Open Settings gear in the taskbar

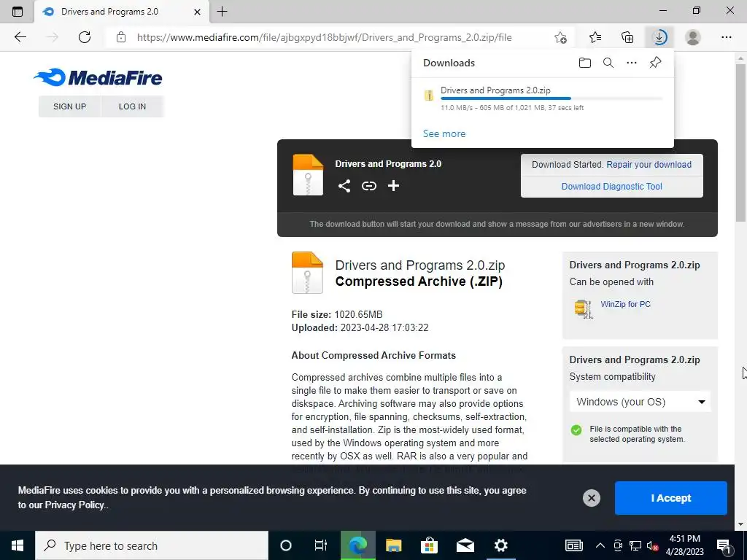click(500, 545)
